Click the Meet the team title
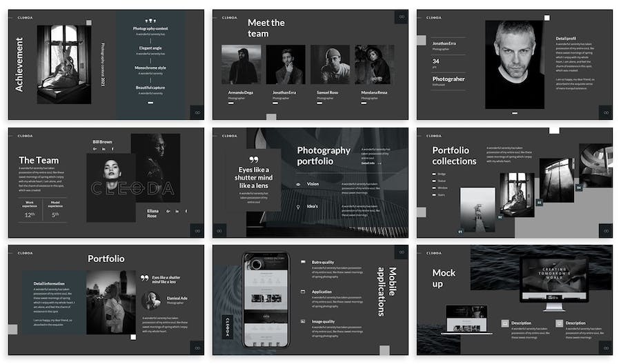 tap(266, 28)
